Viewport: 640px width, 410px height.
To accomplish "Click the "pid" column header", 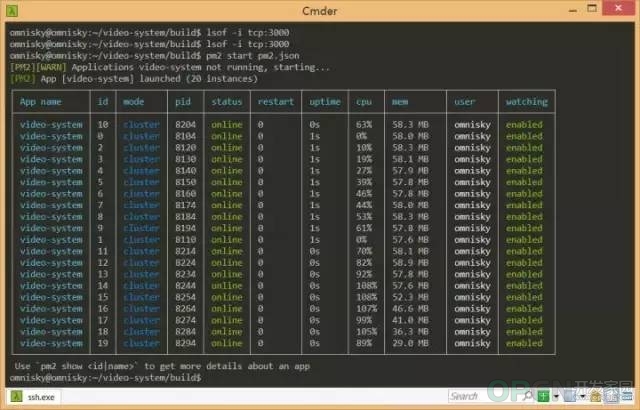I will pyautogui.click(x=183, y=102).
